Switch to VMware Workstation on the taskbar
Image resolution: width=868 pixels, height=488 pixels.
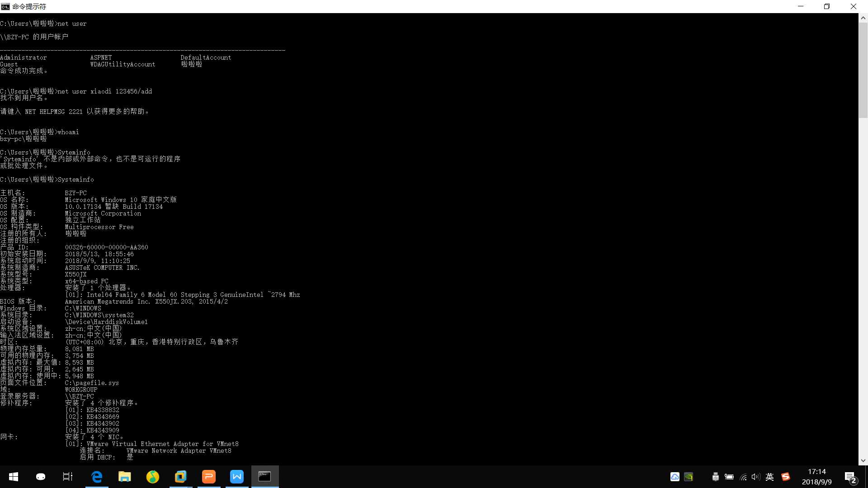(x=181, y=477)
